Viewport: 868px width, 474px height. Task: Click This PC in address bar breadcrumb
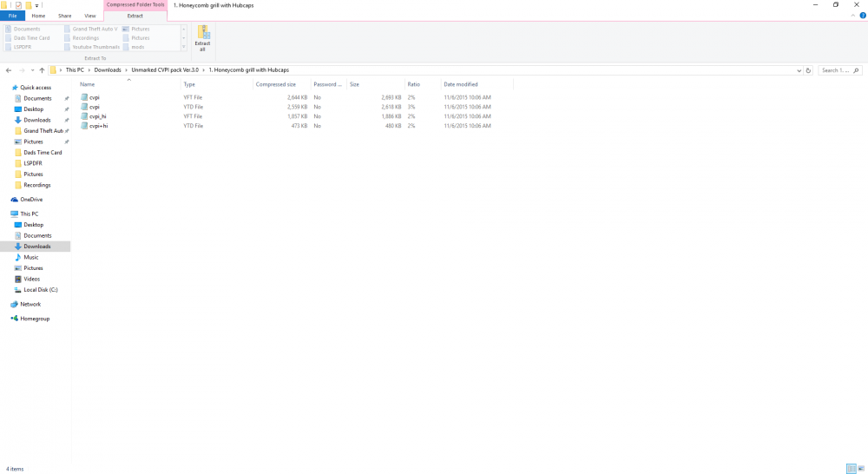click(75, 70)
